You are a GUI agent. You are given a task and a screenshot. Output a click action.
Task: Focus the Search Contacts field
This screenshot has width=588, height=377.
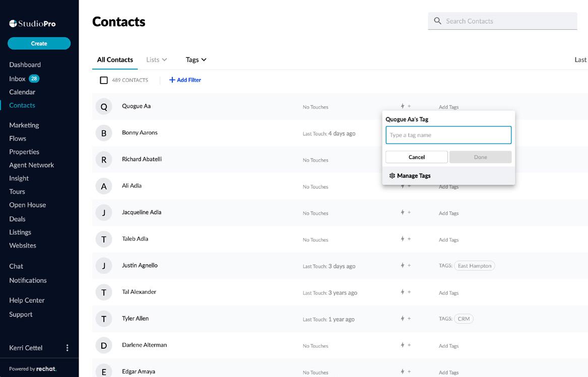pyautogui.click(x=502, y=21)
